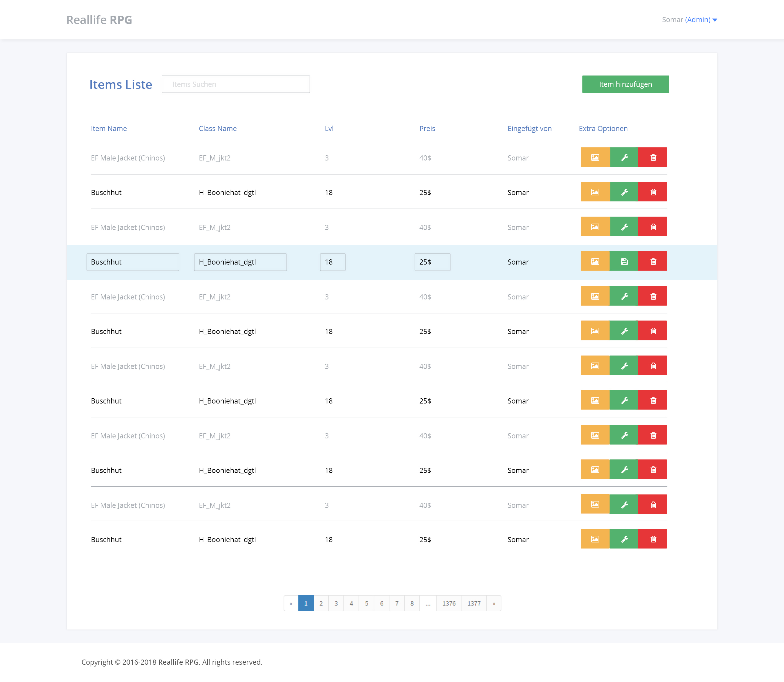Image resolution: width=784 pixels, height=682 pixels.
Task: Open the Reallife RPG home link
Action: [x=99, y=20]
